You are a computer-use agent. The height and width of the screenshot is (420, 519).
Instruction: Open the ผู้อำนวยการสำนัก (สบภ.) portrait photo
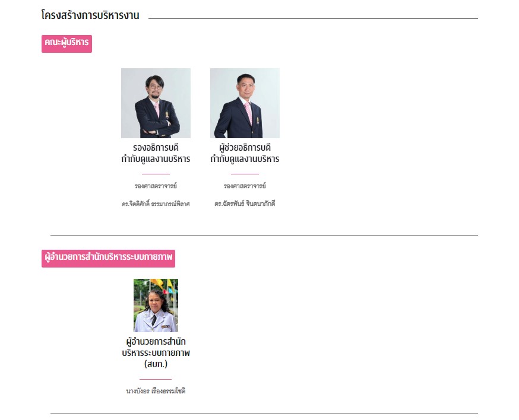(156, 305)
